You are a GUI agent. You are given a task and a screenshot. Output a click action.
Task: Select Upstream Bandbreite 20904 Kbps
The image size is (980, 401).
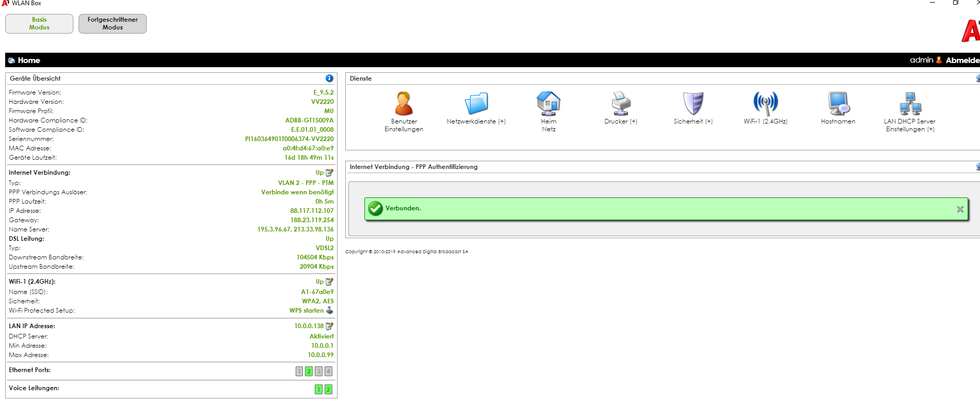tap(317, 267)
